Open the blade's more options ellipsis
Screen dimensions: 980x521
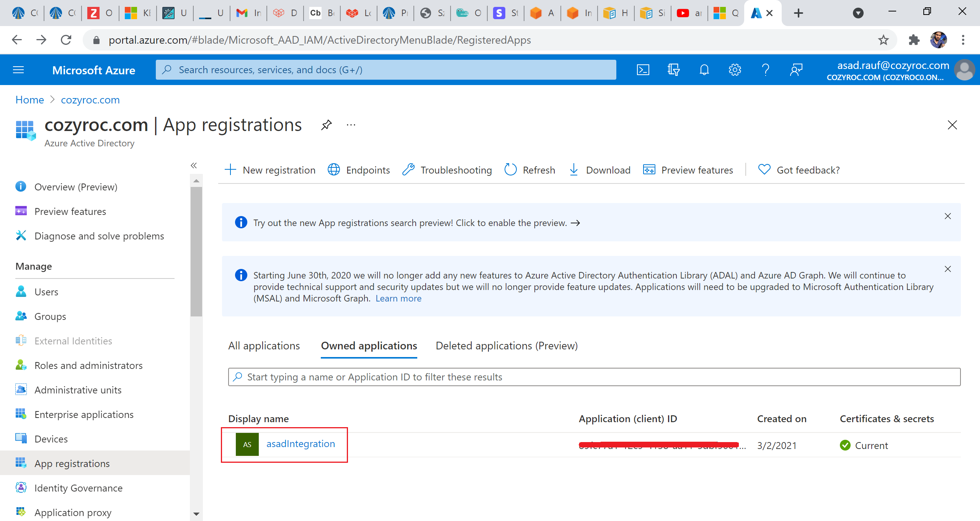(351, 125)
